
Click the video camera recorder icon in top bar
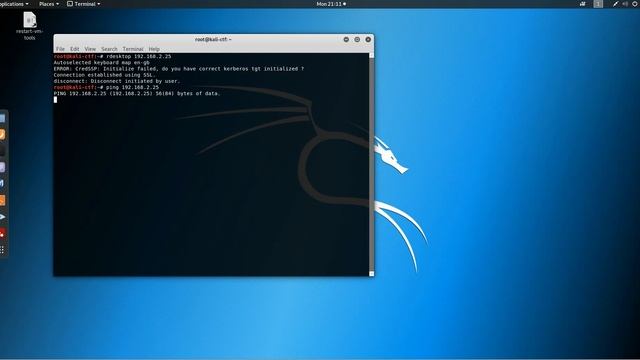click(582, 4)
